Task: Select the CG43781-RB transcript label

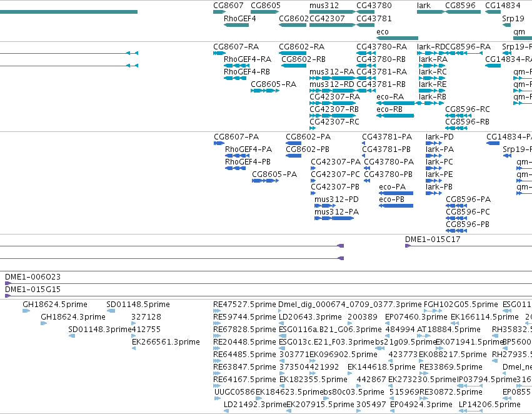Action: [x=382, y=84]
